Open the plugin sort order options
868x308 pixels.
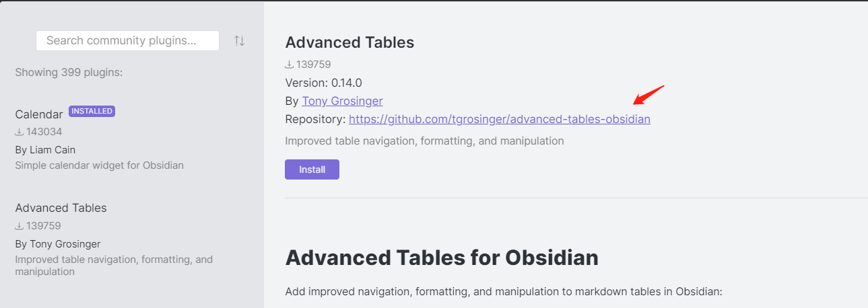(239, 40)
